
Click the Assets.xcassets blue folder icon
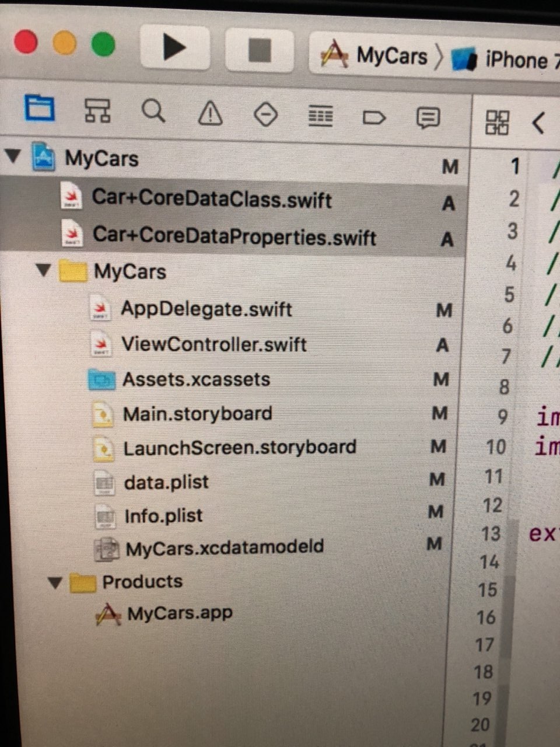pyautogui.click(x=101, y=380)
